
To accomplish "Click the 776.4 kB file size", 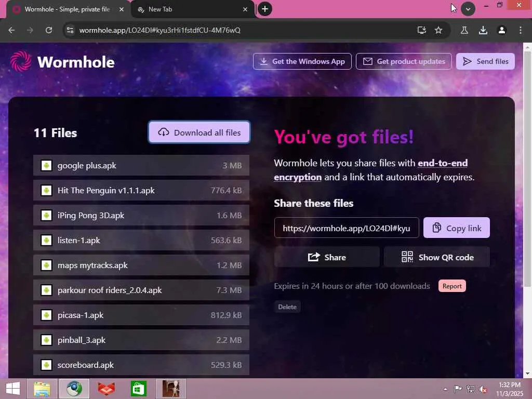I will click(x=227, y=190).
